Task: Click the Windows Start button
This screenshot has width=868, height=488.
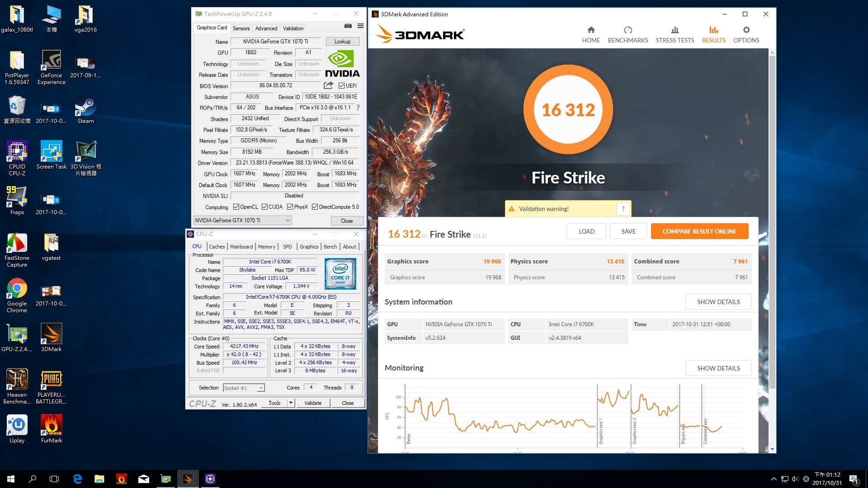Action: point(11,479)
